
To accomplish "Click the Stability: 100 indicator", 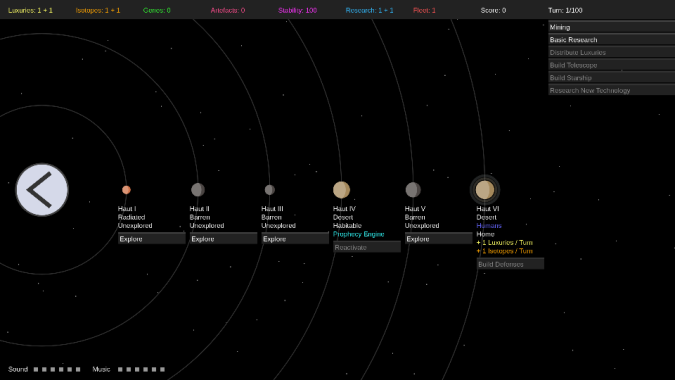I will 297,10.
